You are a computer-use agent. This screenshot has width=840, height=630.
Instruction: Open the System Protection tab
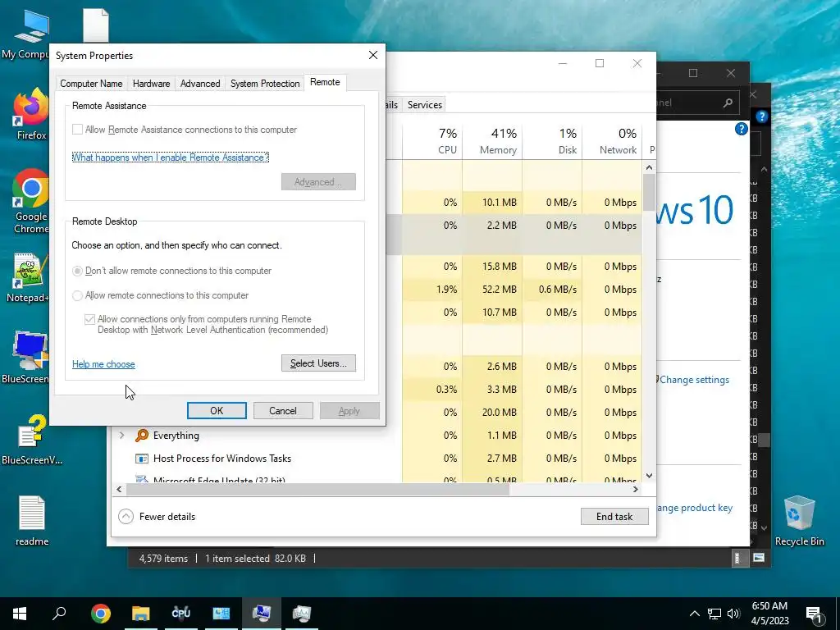[x=265, y=84]
